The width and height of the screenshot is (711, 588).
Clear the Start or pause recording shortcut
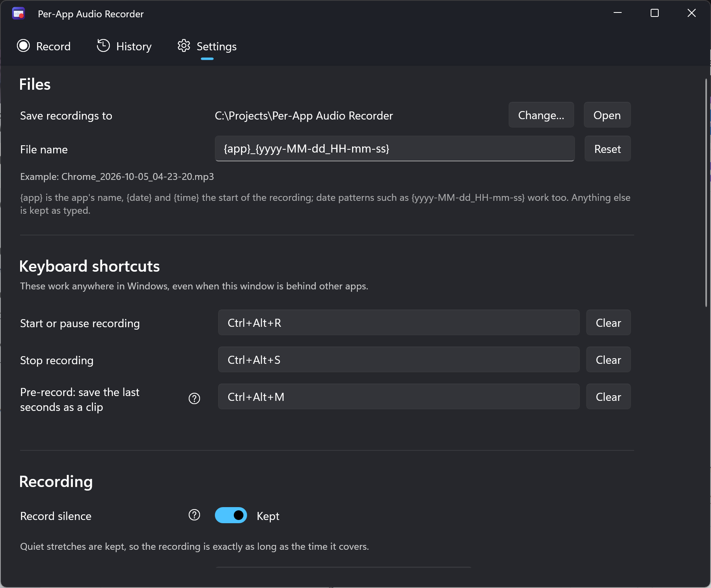click(608, 323)
